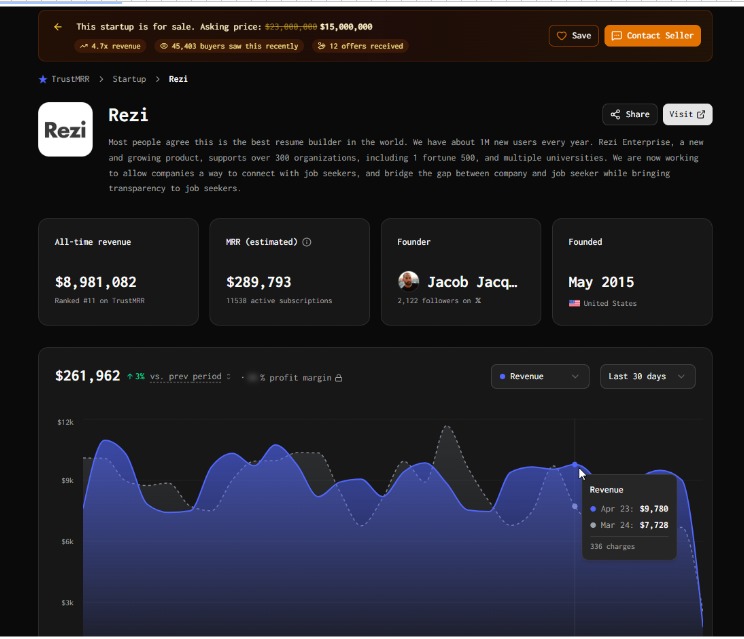This screenshot has height=639, width=744.
Task: Click the eye icon in buyers badge
Action: (164, 46)
